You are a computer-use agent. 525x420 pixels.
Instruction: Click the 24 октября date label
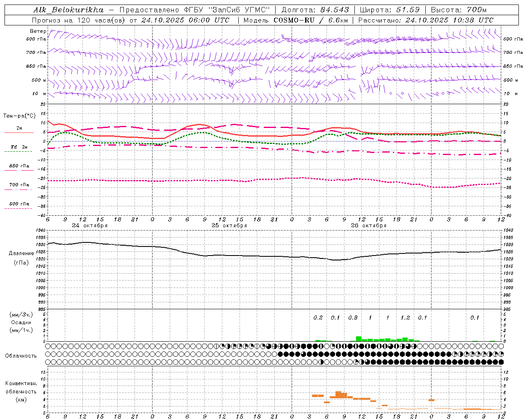coord(90,226)
